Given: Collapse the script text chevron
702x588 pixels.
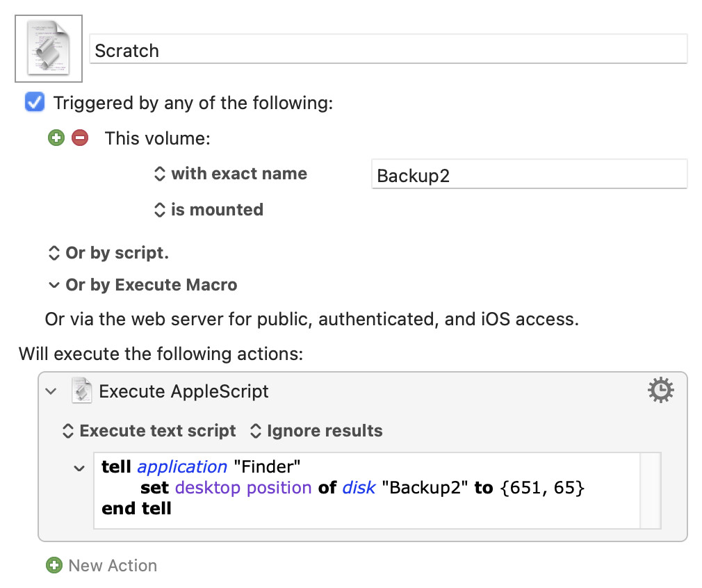Looking at the screenshot, I should 80,468.
